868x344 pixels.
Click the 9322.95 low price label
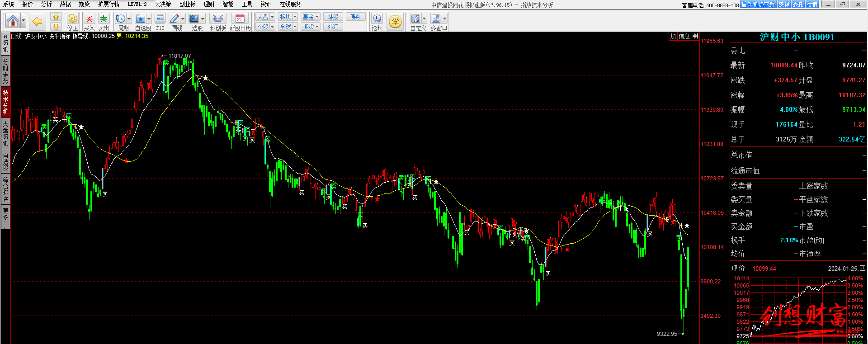(x=667, y=334)
